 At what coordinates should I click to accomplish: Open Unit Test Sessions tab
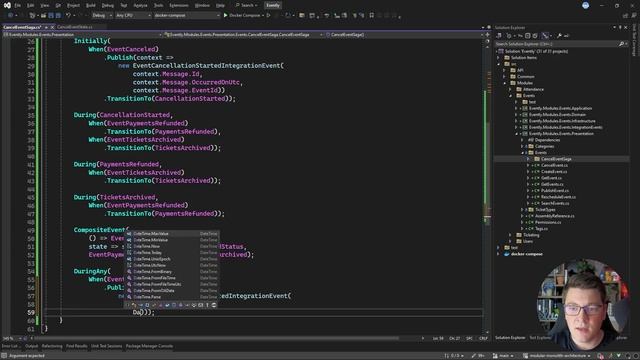(x=107, y=347)
